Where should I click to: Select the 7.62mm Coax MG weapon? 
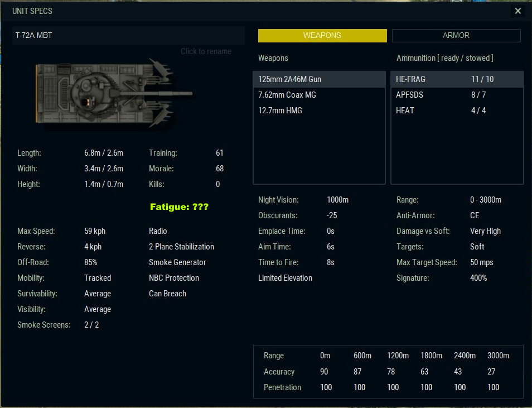pyautogui.click(x=319, y=95)
